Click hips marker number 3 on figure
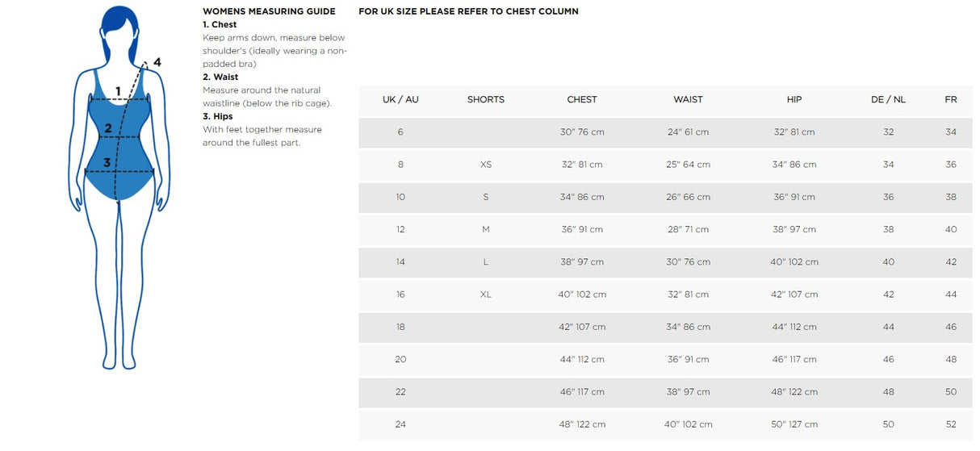Viewport: 980px width, 451px height. 106,162
